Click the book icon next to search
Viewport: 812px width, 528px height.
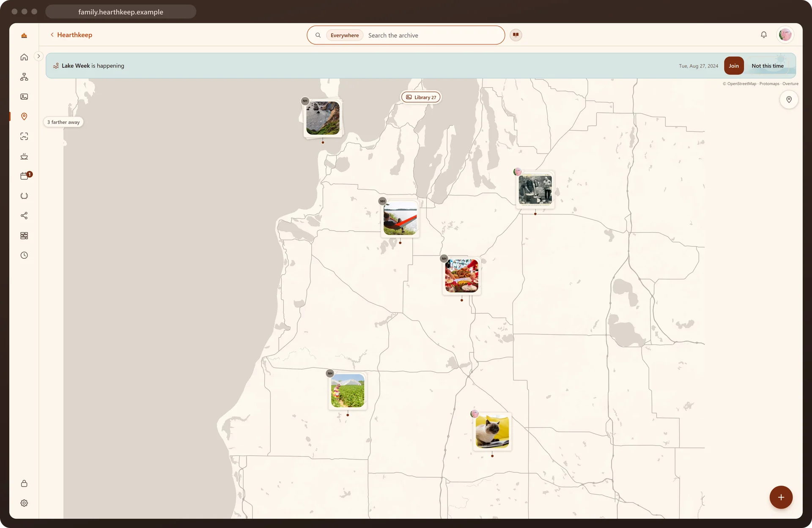click(x=516, y=35)
